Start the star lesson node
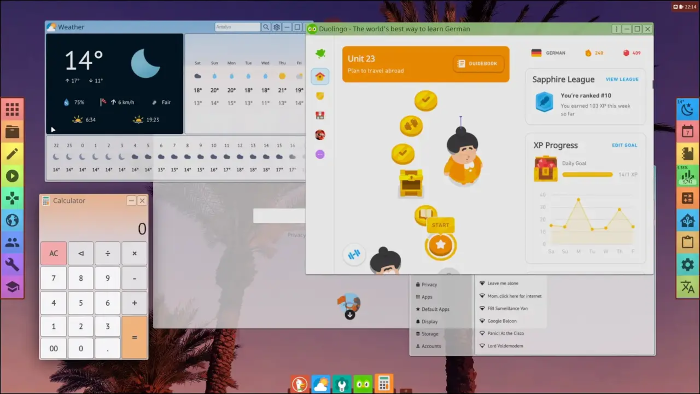 point(440,245)
